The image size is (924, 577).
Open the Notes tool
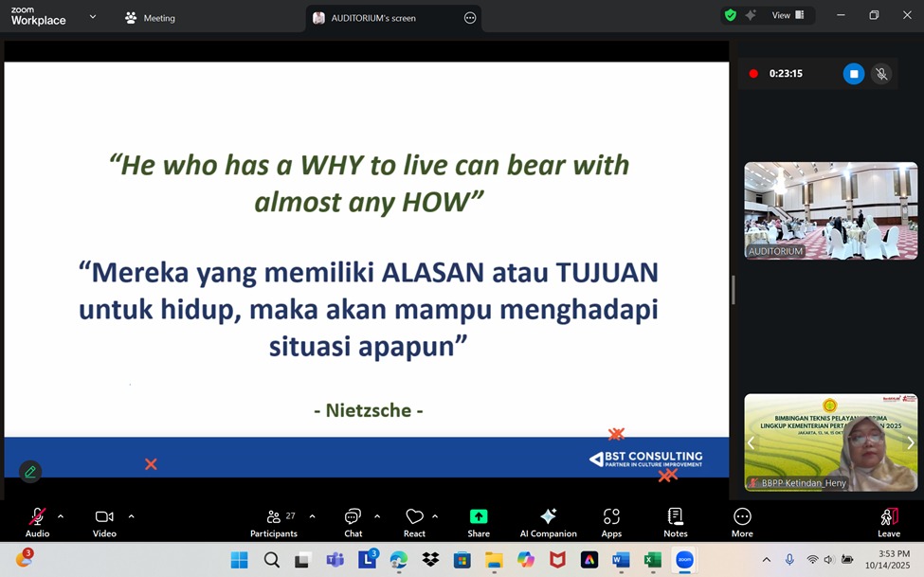click(676, 520)
